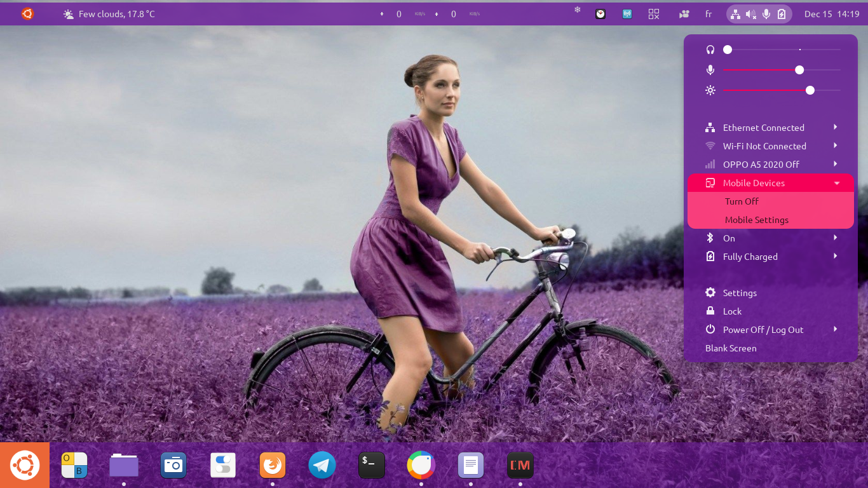Open the Bluetooth On entry

click(771, 238)
